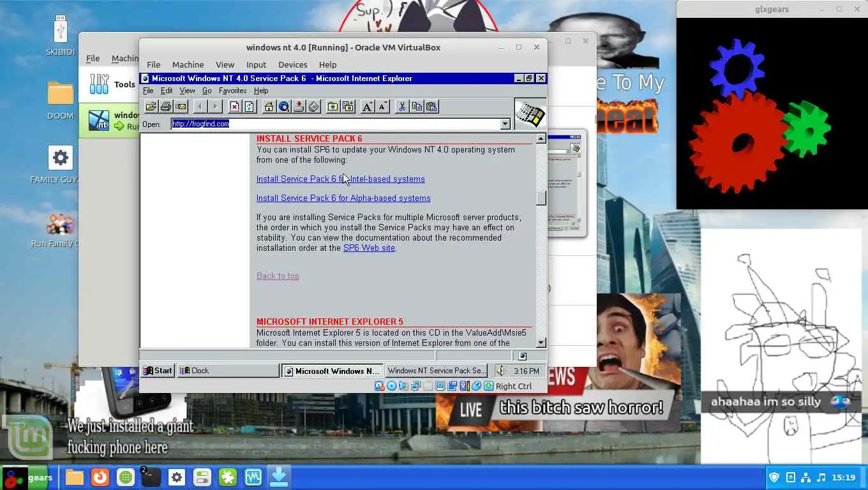Open the Install Service Pack 6 Intel-based link
This screenshot has height=490, width=868.
click(x=340, y=179)
